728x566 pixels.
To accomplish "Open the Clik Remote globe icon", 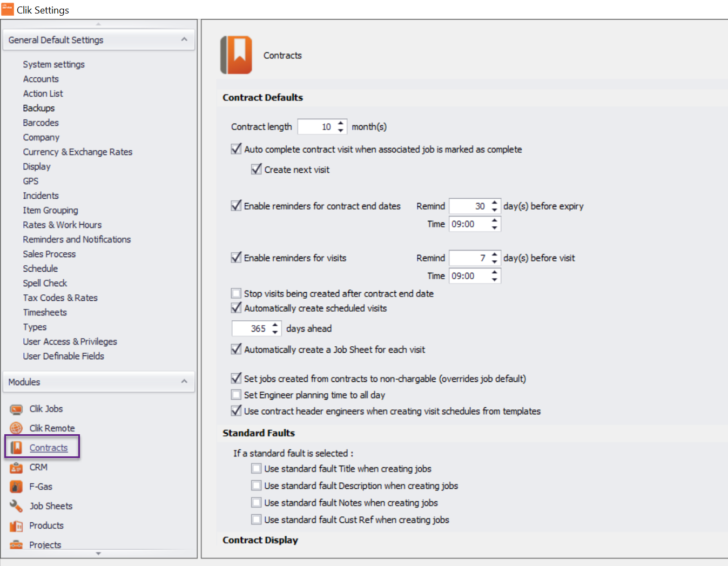I will click(x=17, y=428).
